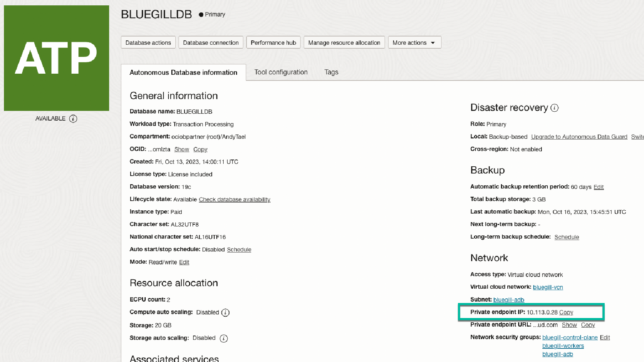Show the full OCID value

tap(181, 150)
